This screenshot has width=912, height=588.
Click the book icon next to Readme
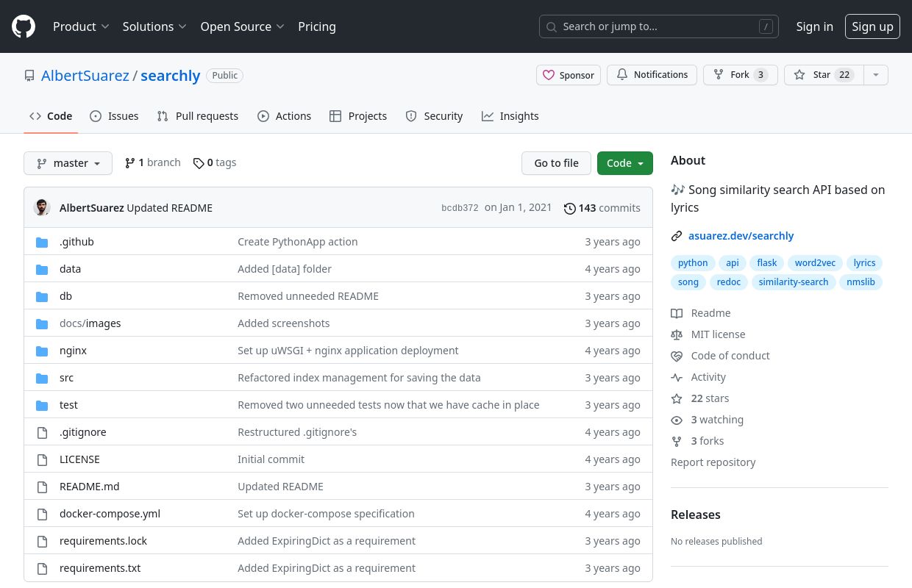point(677,313)
